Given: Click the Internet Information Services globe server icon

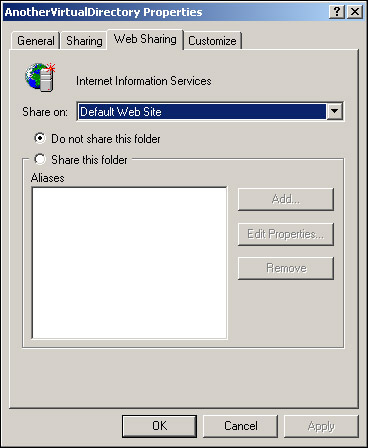Looking at the screenshot, I should [x=40, y=77].
